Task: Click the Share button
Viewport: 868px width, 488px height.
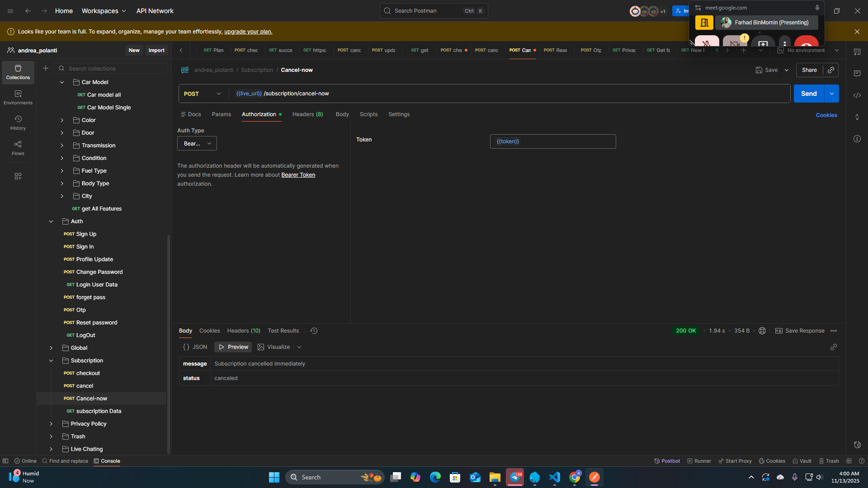Action: pos(810,70)
